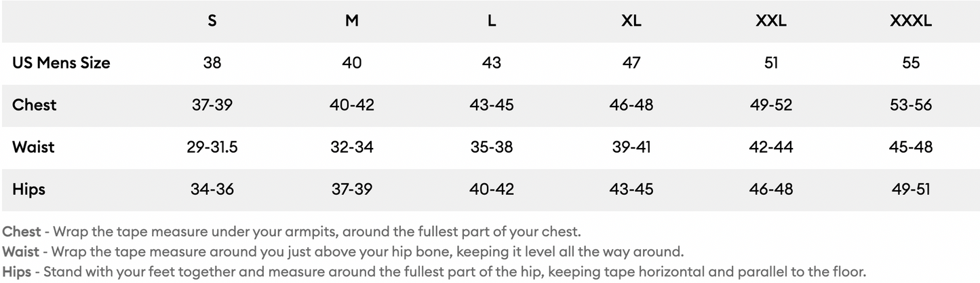Select the waist value 32-34 for M

click(x=352, y=147)
